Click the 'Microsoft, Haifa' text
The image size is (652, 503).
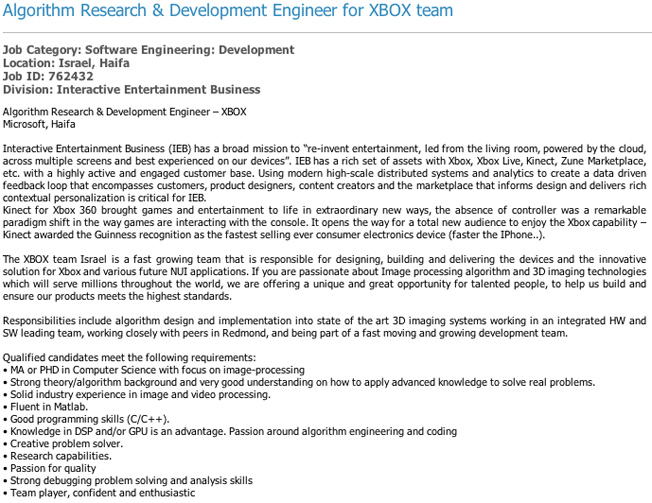point(39,124)
